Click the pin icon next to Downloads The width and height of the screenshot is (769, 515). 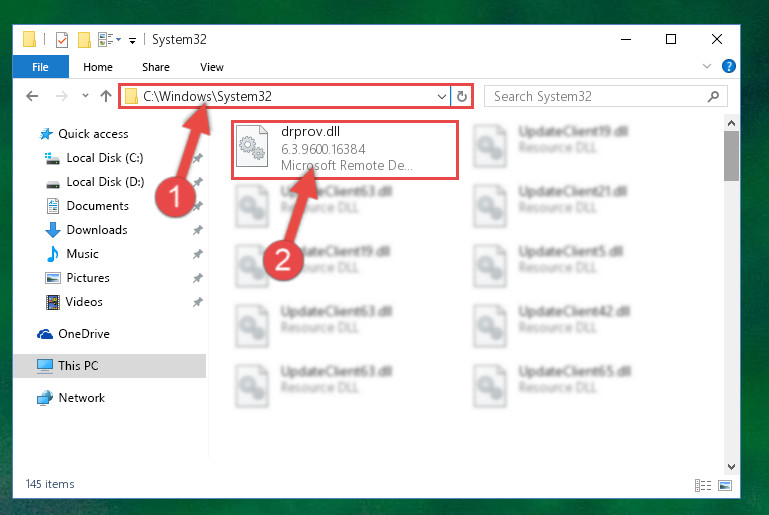pos(197,230)
